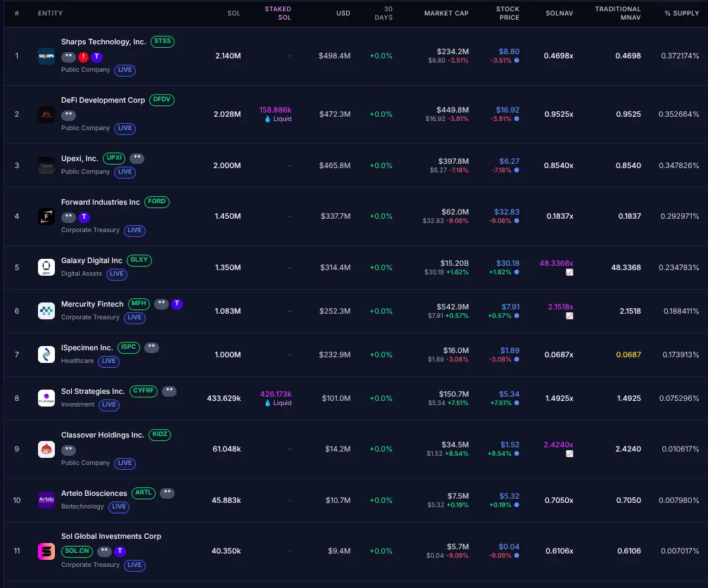Click the purple T badge under Forward Industries
The image size is (708, 588).
pos(84,217)
